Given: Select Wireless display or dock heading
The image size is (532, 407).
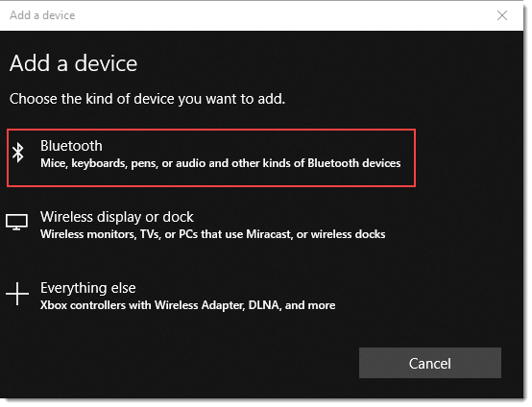Looking at the screenshot, I should tap(117, 217).
